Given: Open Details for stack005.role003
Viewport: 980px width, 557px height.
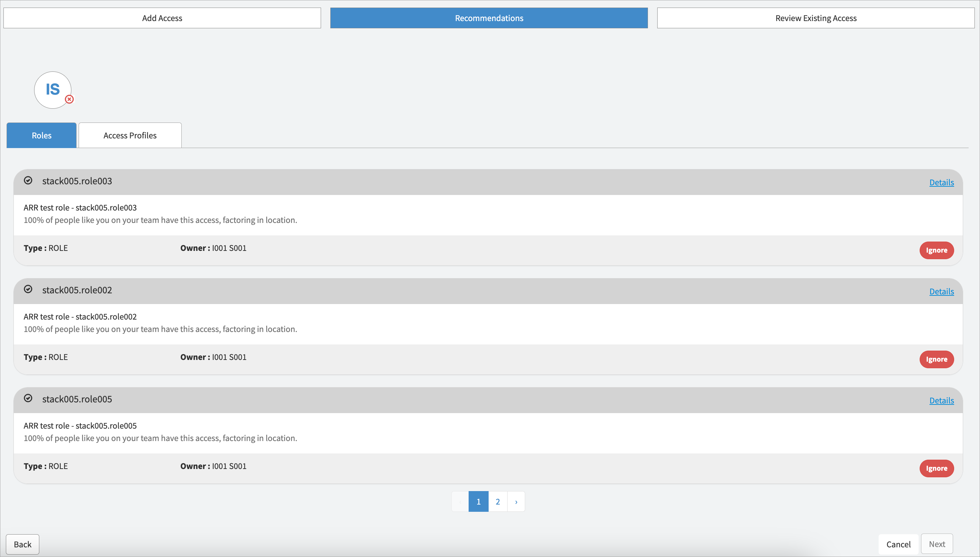Looking at the screenshot, I should (x=941, y=183).
